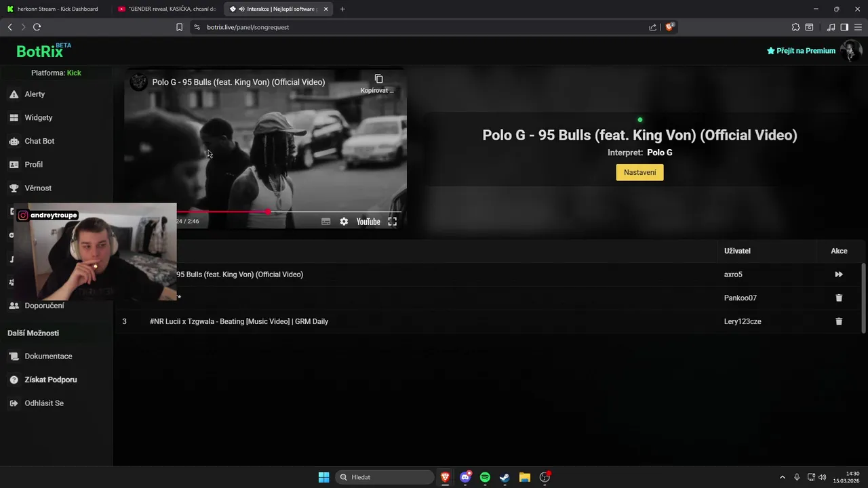Screen dimensions: 868x488
Task: Click the Platforma: Kick label
Action: pyautogui.click(x=56, y=73)
